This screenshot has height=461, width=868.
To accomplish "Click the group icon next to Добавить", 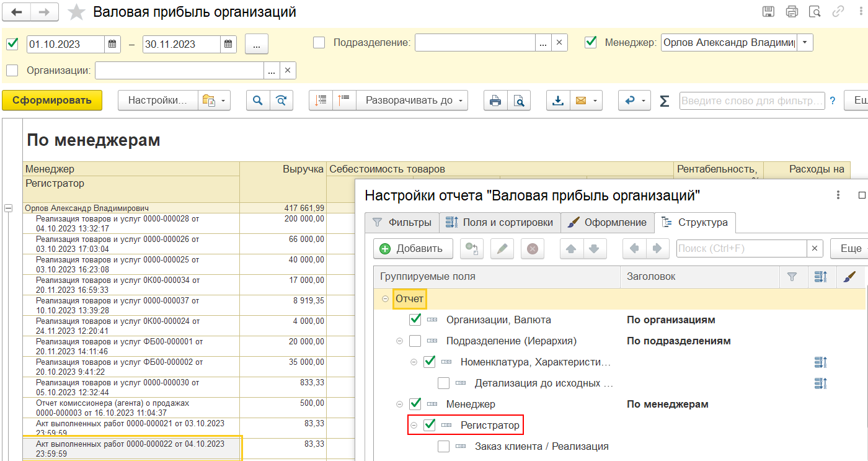I will coord(471,249).
